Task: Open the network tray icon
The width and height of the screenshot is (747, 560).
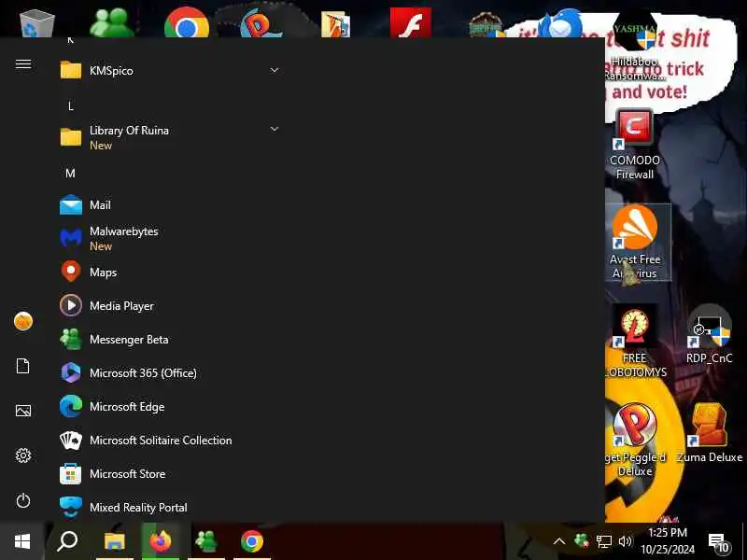Action: [x=603, y=541]
